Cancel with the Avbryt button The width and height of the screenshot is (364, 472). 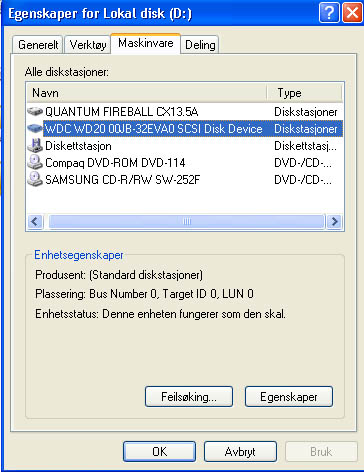pyautogui.click(x=240, y=452)
